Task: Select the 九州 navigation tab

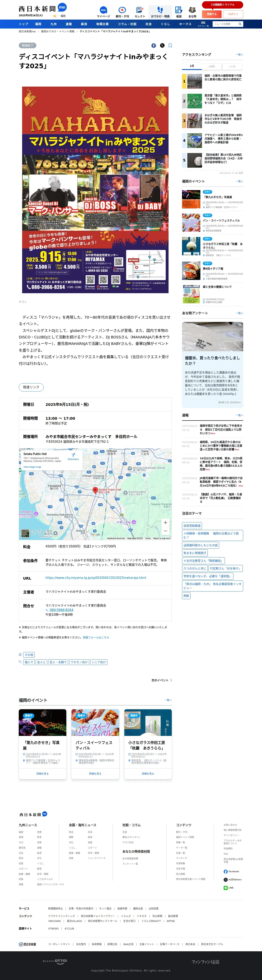Action: [53, 24]
